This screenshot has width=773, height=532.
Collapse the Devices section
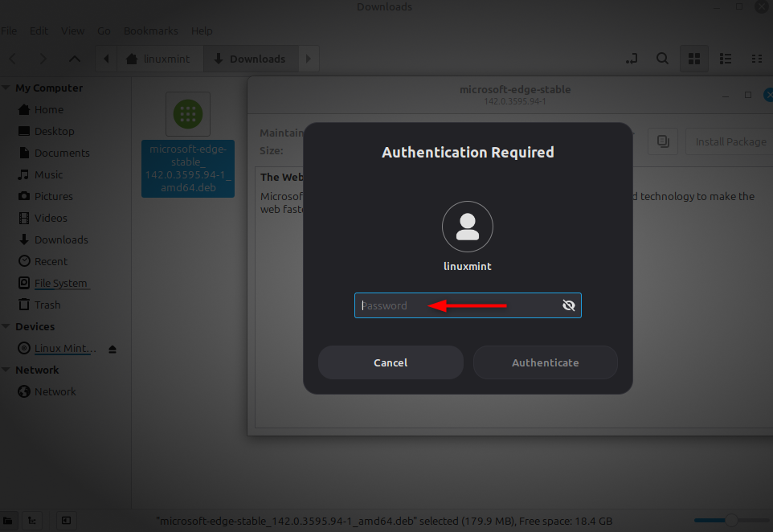click(x=6, y=326)
